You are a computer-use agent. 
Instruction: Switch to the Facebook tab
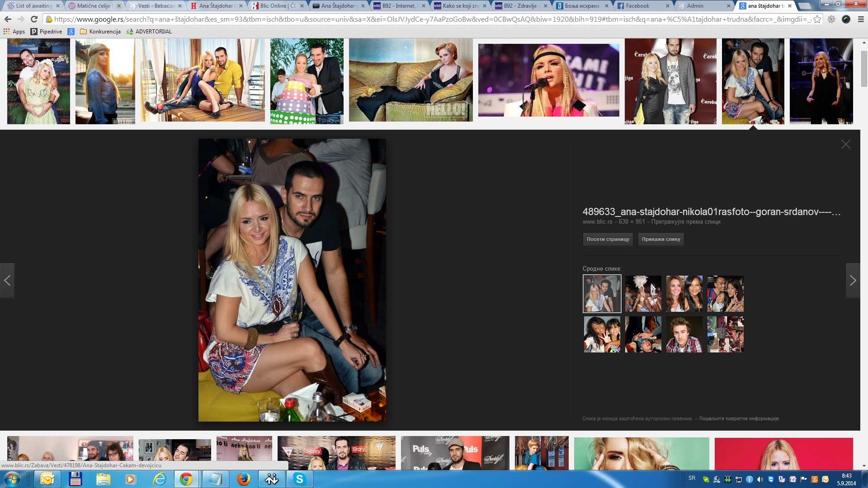pyautogui.click(x=637, y=6)
